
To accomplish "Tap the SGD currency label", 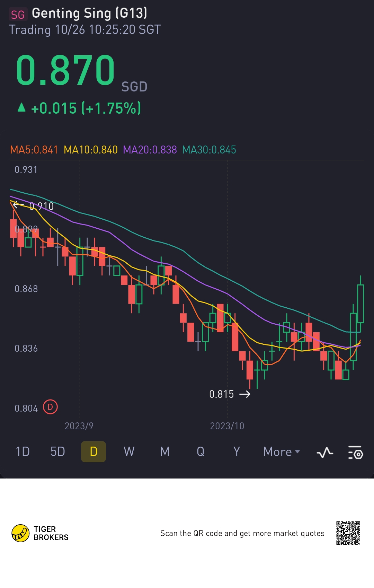I will [134, 87].
